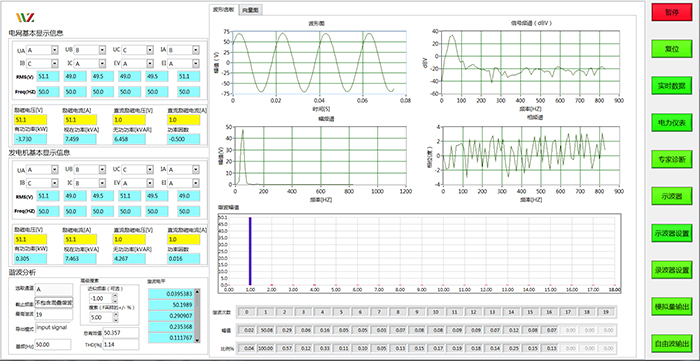Screen dimensions: 700x361
Task: Click harmonic level value 0.290907
Action: (171, 316)
